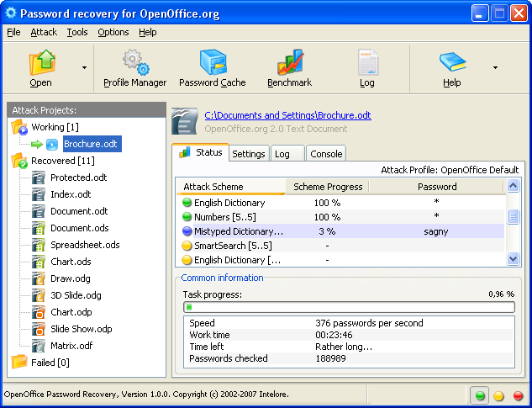Click the Draw.odg drawing file icon
Screen dimensions: 532x408
pyautogui.click(x=39, y=278)
